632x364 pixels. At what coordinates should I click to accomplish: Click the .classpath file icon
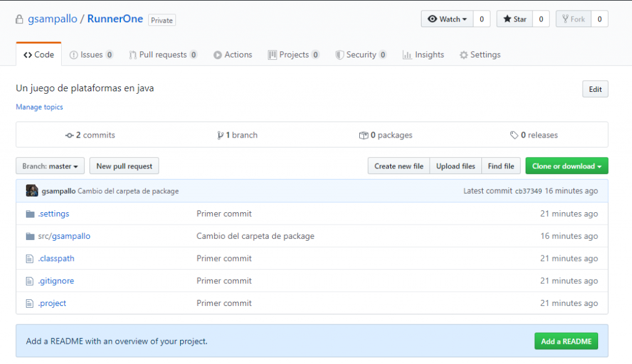(30, 259)
